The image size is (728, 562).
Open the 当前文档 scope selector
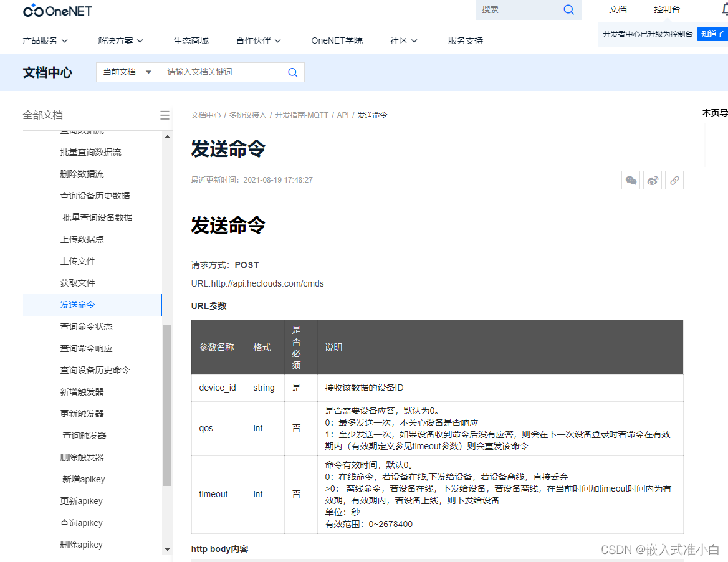[127, 72]
